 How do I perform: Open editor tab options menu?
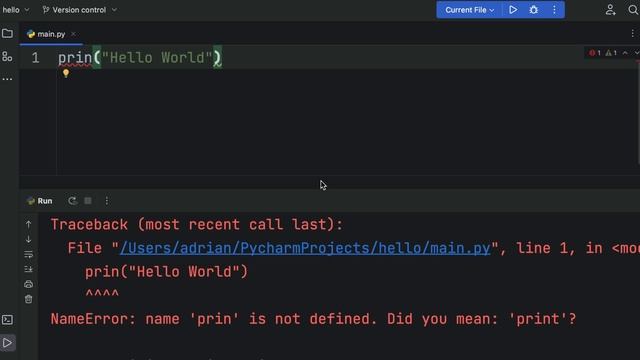(x=633, y=33)
